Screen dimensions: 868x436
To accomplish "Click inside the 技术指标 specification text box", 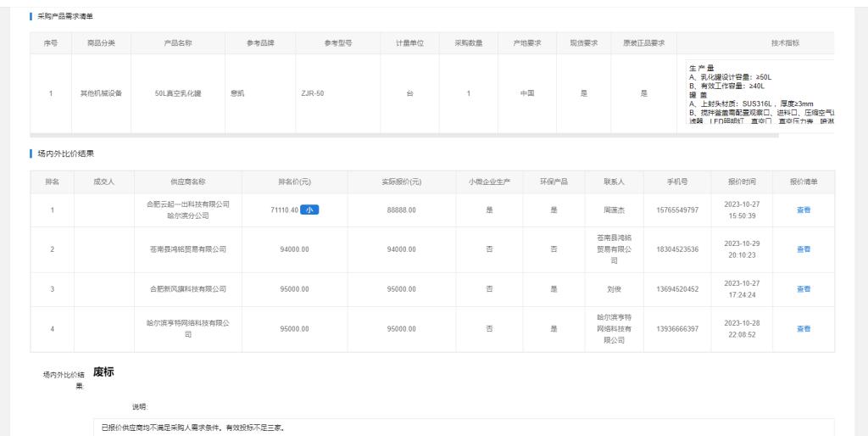I will point(759,92).
